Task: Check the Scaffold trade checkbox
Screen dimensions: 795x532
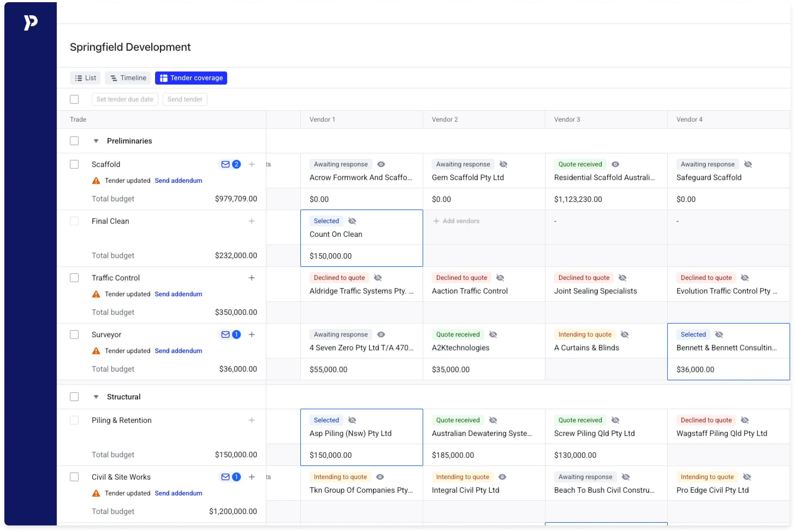Action: click(74, 165)
